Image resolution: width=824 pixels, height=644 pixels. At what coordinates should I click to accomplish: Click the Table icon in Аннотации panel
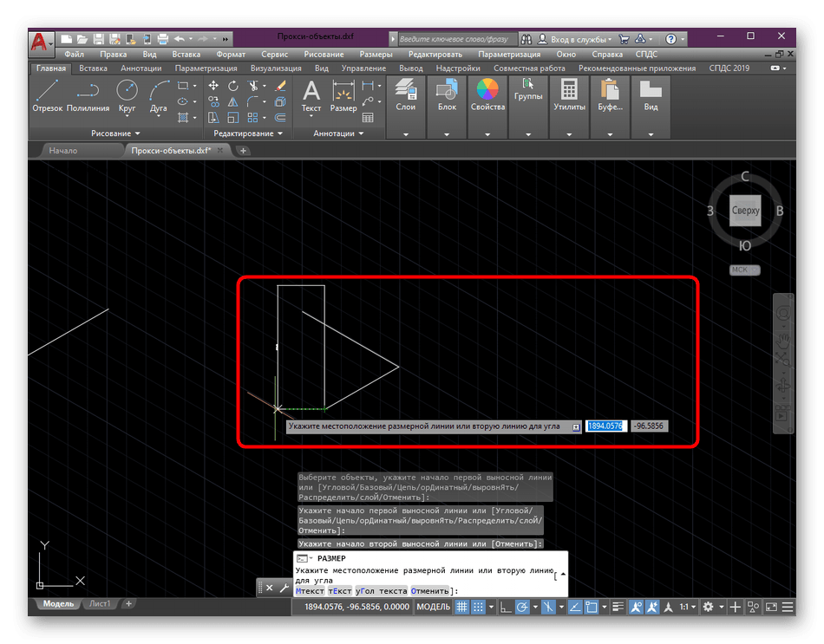click(x=368, y=118)
